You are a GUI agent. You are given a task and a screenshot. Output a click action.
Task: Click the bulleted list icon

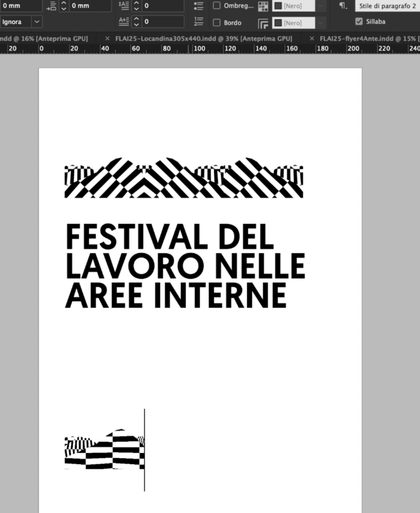199,6
